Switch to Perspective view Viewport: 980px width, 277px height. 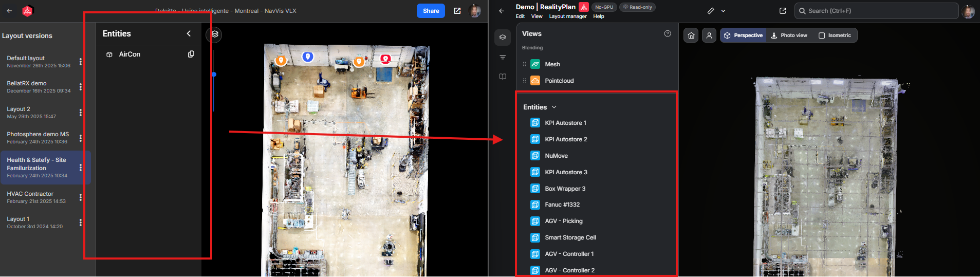(x=743, y=35)
